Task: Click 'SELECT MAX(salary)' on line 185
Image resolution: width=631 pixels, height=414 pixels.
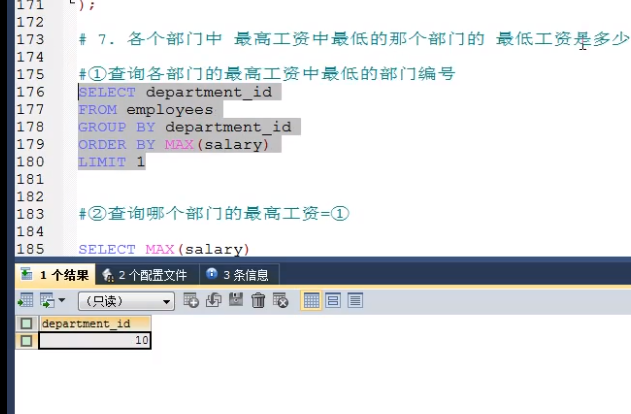Action: [x=164, y=249]
